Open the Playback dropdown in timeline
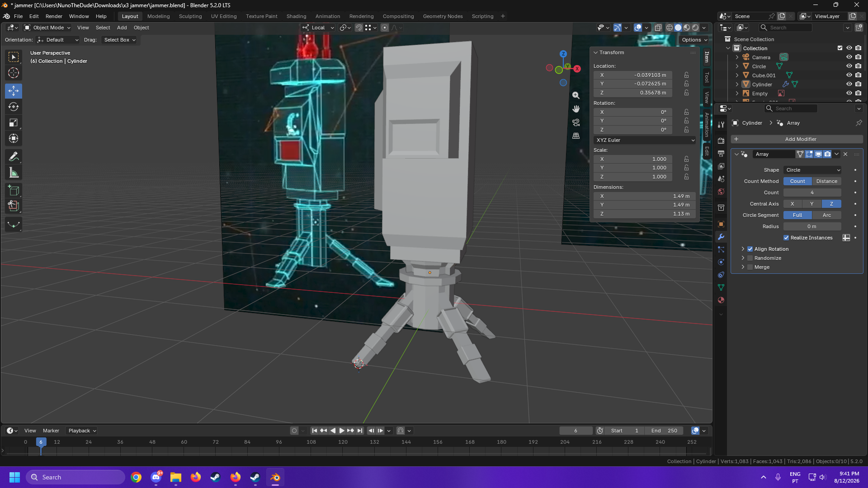 pyautogui.click(x=82, y=431)
